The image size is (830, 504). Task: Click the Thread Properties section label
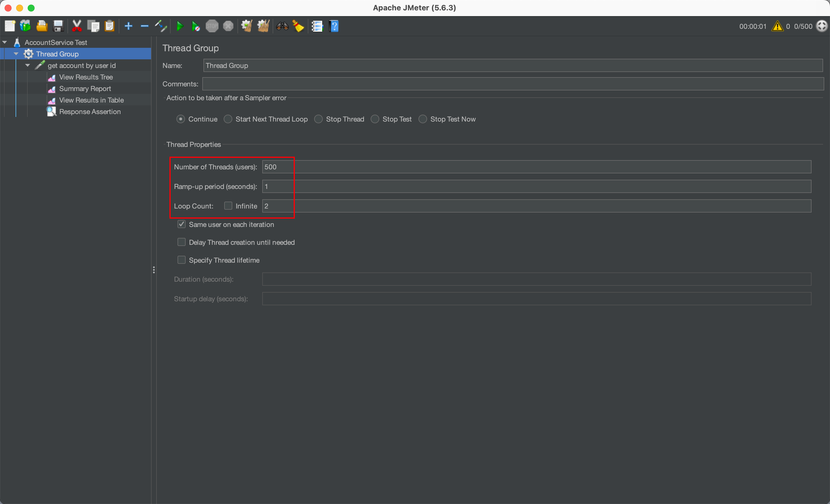[x=193, y=145]
